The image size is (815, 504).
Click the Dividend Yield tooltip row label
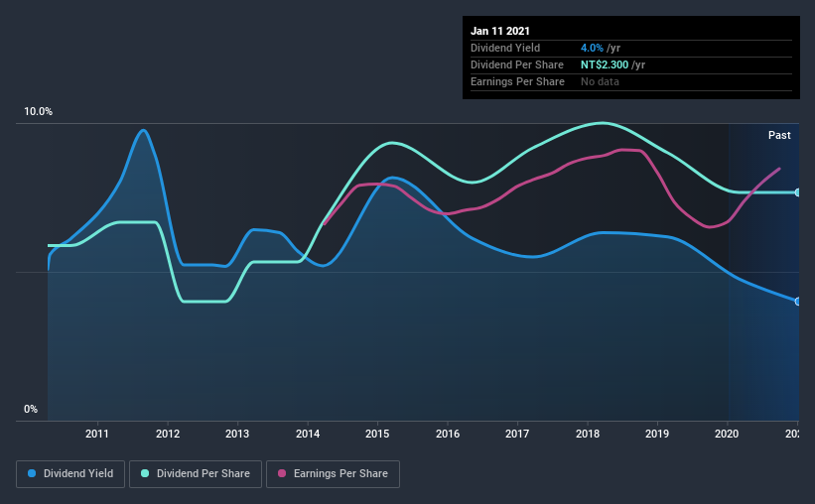pos(505,48)
